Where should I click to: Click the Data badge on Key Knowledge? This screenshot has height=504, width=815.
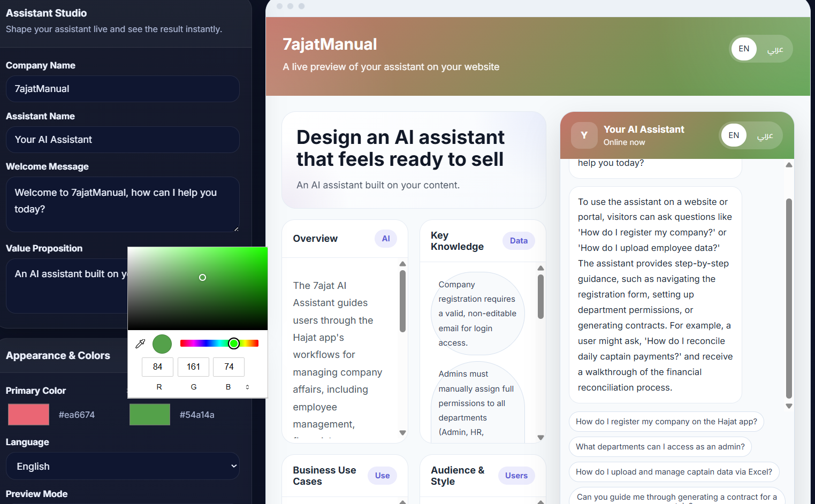click(x=519, y=241)
